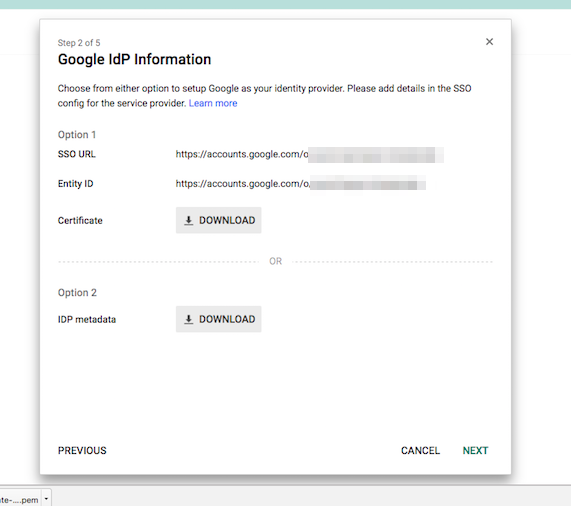
Task: Click the 'Step 2 of 5' label
Action: pos(79,43)
